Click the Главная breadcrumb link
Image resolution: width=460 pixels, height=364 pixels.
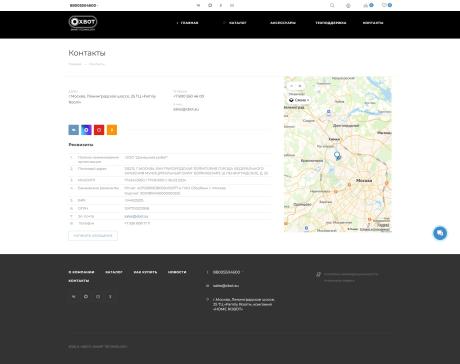pyautogui.click(x=75, y=64)
